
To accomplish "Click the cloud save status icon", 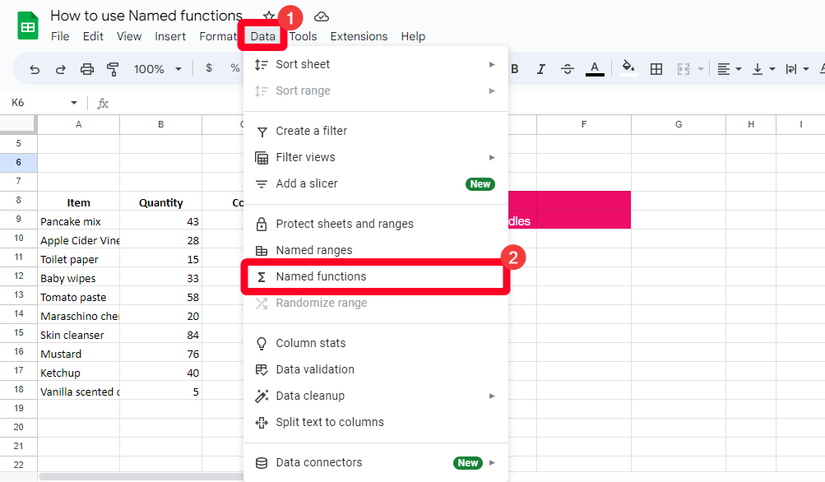I will pos(321,16).
